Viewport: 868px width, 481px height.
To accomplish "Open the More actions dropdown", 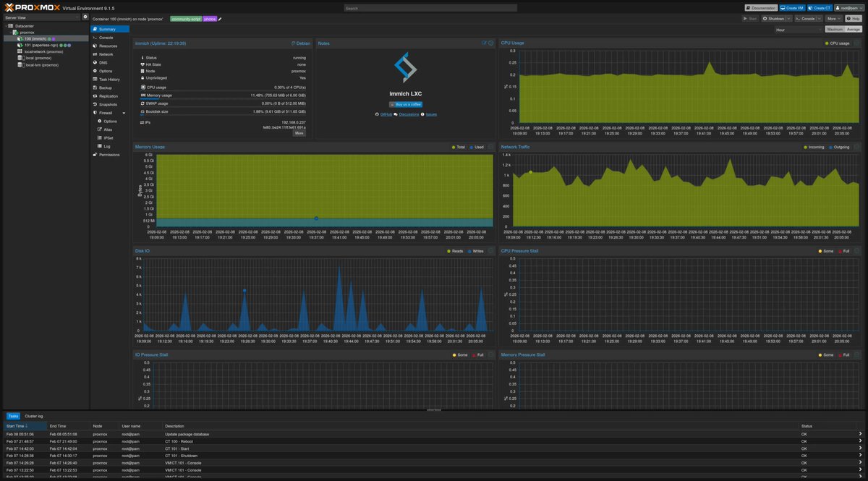I will (x=835, y=19).
